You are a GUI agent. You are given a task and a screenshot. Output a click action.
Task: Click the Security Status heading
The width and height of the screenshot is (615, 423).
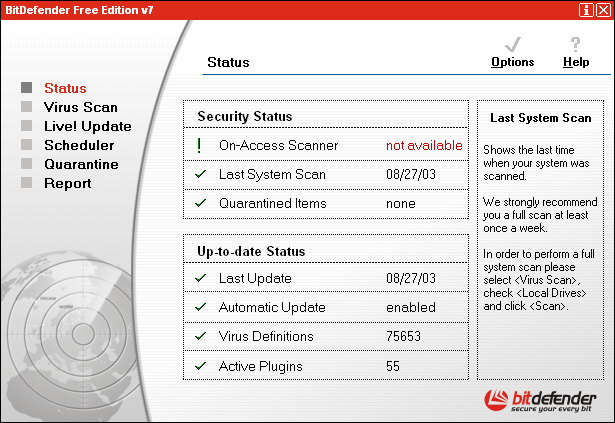pyautogui.click(x=245, y=117)
